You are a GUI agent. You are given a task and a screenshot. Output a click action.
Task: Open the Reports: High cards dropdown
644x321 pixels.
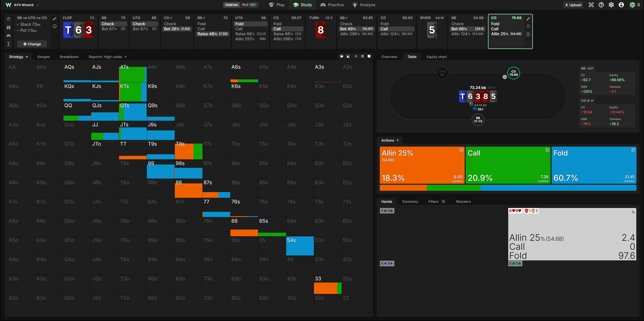pos(108,57)
